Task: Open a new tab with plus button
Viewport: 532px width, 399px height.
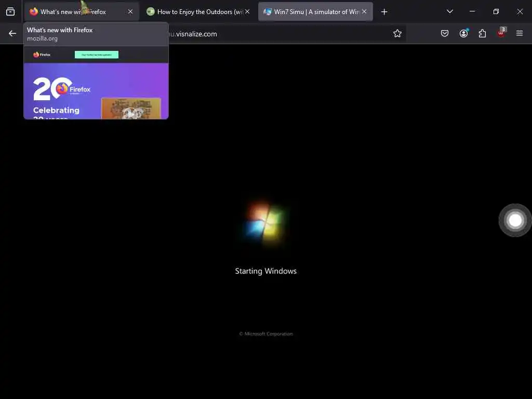Action: tap(384, 12)
